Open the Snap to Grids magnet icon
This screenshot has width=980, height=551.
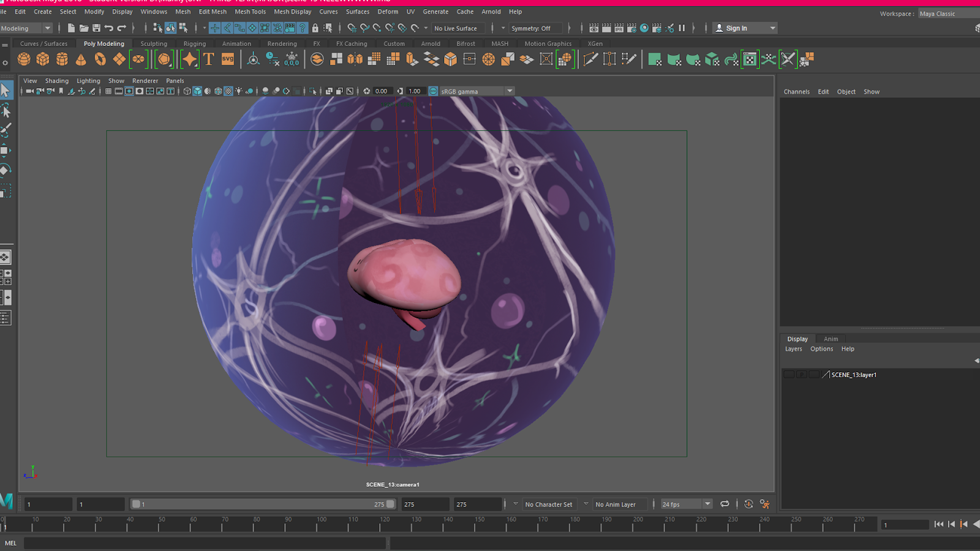tap(351, 28)
